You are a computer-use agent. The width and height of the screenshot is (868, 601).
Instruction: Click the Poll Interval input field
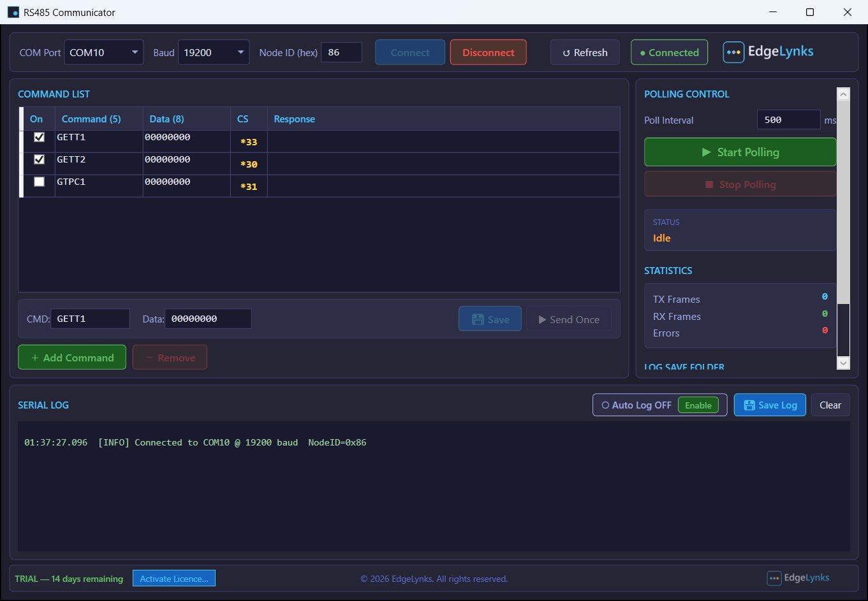pyautogui.click(x=788, y=120)
